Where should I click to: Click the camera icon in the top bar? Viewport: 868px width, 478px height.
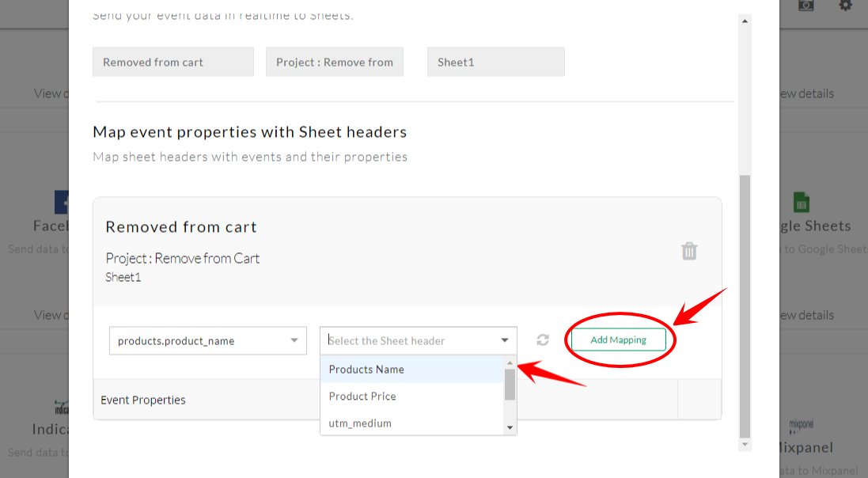point(806,6)
